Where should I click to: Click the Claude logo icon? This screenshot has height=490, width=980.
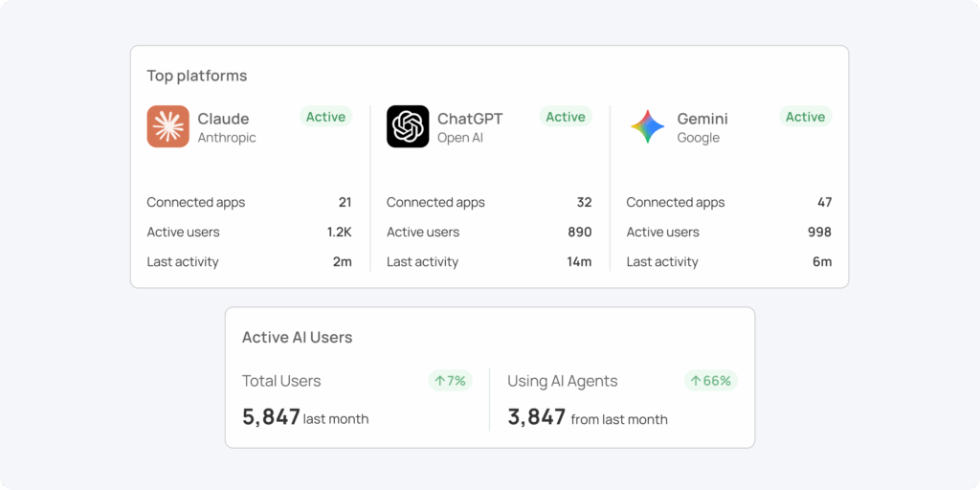click(167, 126)
